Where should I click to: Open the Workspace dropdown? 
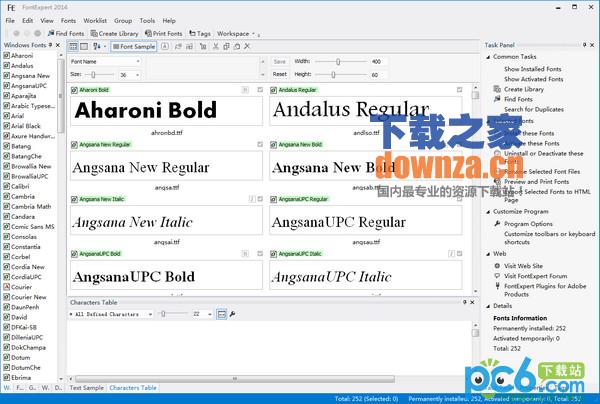(236, 34)
